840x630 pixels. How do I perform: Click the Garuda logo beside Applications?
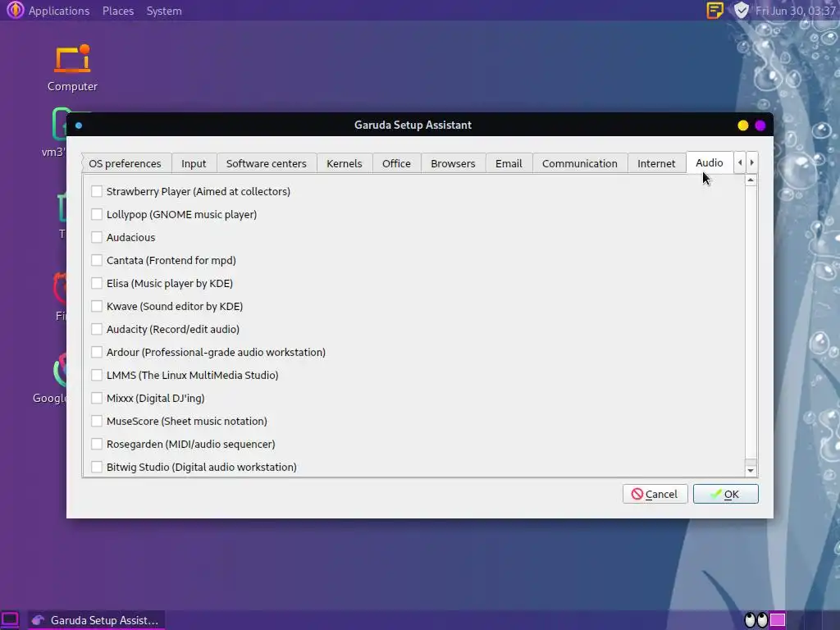click(15, 10)
